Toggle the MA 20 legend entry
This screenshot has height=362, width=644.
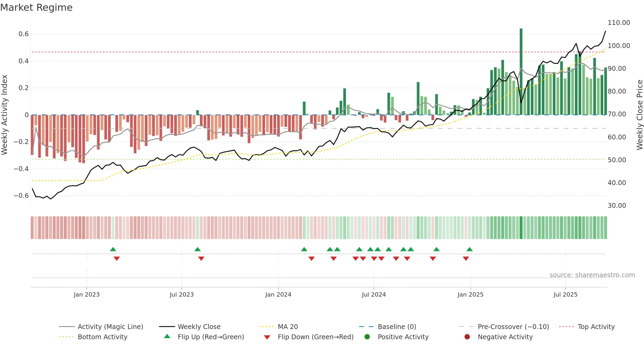tap(279, 327)
